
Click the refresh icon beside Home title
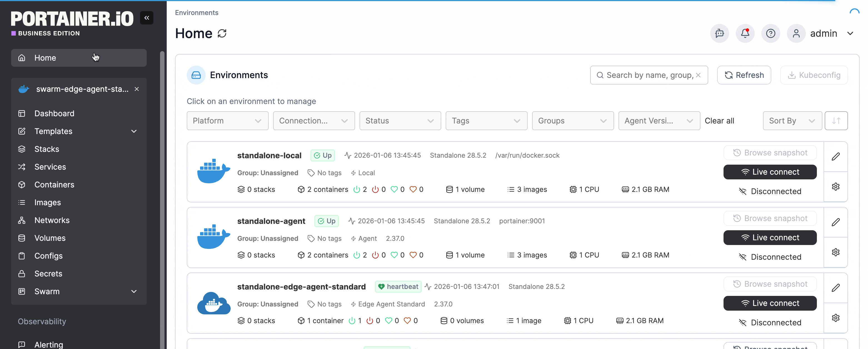[222, 33]
